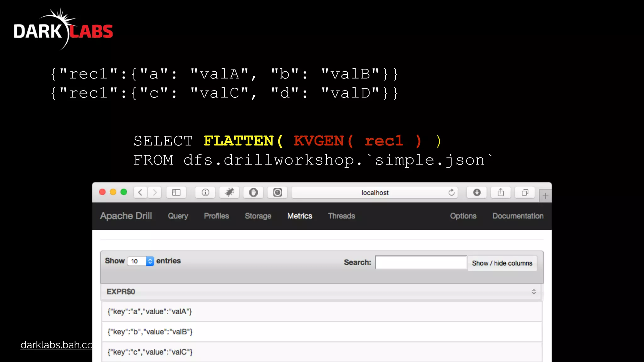This screenshot has height=362, width=644.
Task: Show all tabs overview icon
Action: pyautogui.click(x=525, y=192)
